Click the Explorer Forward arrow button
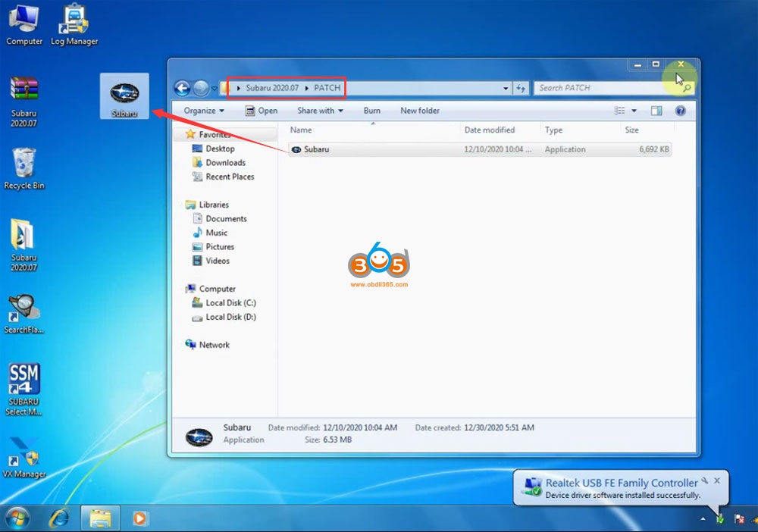Screen dimensions: 758x532 tap(201, 88)
